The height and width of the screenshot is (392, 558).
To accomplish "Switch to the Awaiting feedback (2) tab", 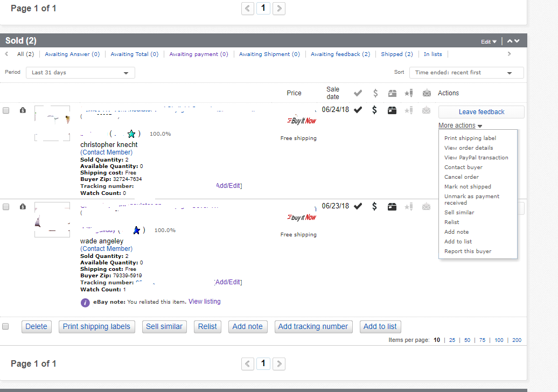I will 340,54.
